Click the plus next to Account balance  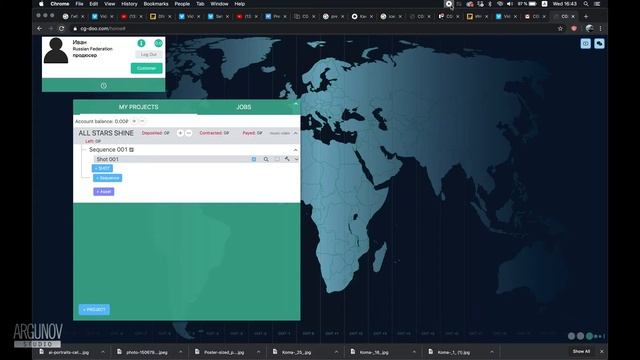[x=134, y=121]
